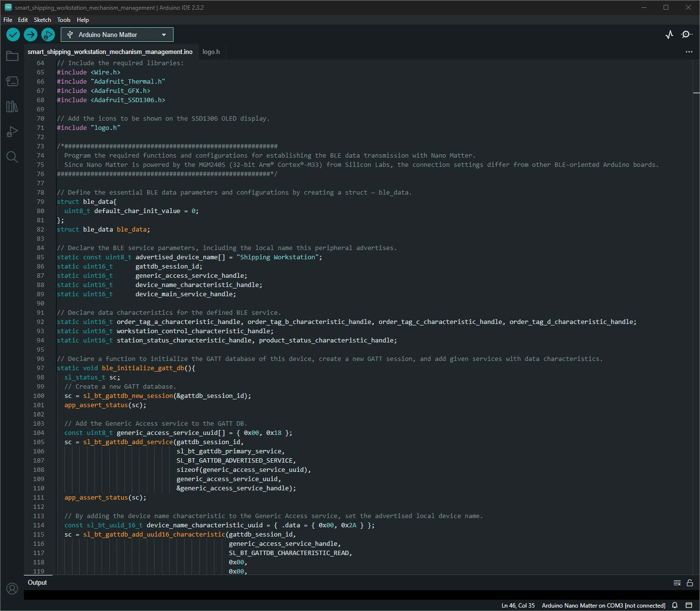Viewport: 700px width, 611px height.
Task: Open the Sketch menu
Action: 42,20
